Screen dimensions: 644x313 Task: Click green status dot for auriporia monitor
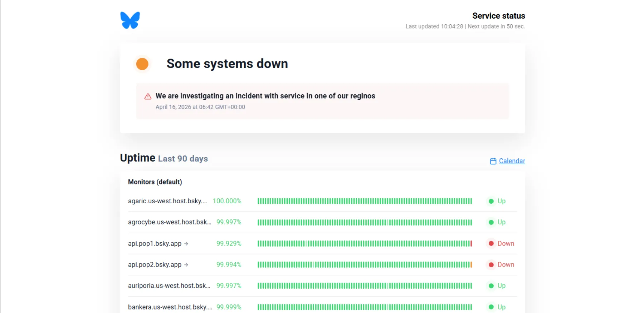[x=491, y=286]
